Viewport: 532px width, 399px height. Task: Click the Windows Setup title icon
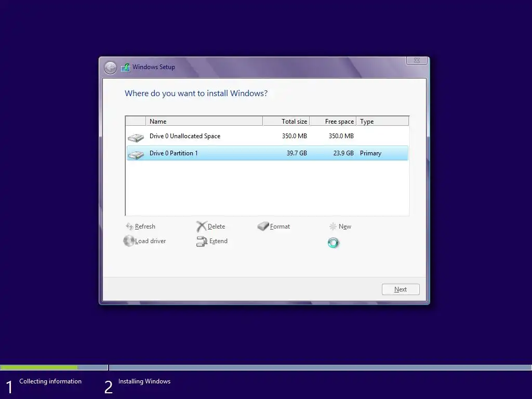pyautogui.click(x=126, y=67)
